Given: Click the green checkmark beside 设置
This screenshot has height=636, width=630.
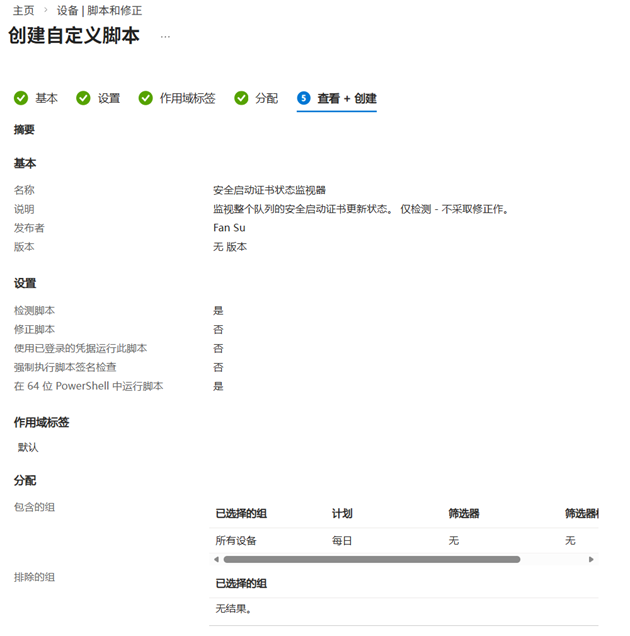Looking at the screenshot, I should (83, 98).
